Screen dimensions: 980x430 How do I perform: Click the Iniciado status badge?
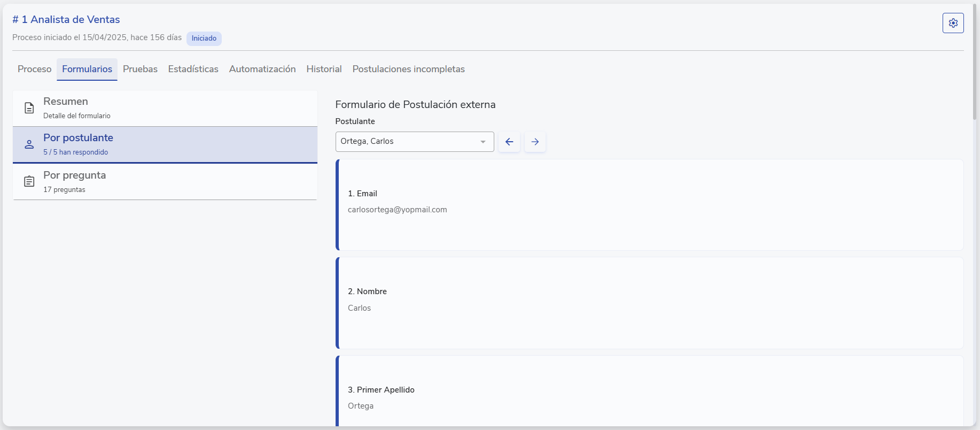(x=204, y=39)
